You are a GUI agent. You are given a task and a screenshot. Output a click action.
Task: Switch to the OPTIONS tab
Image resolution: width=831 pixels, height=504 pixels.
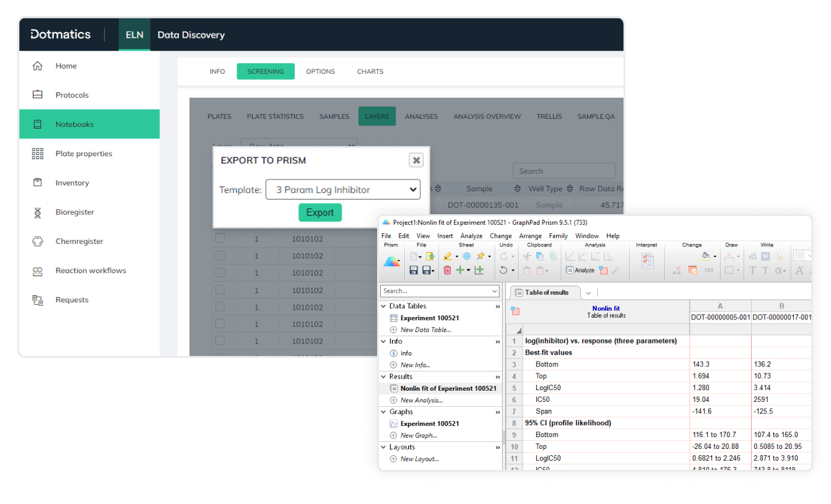(320, 71)
